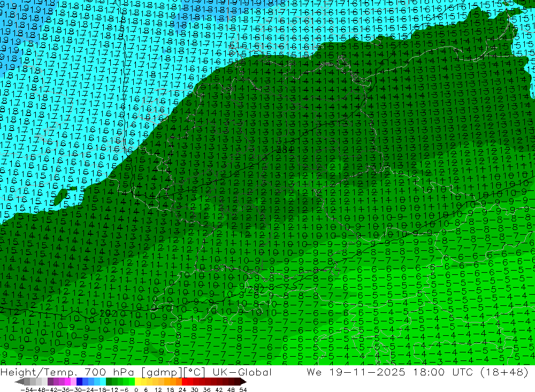The image size is (535, 392).
Task: Click the "(18+48)" forecast hour label
Action: (505, 372)
